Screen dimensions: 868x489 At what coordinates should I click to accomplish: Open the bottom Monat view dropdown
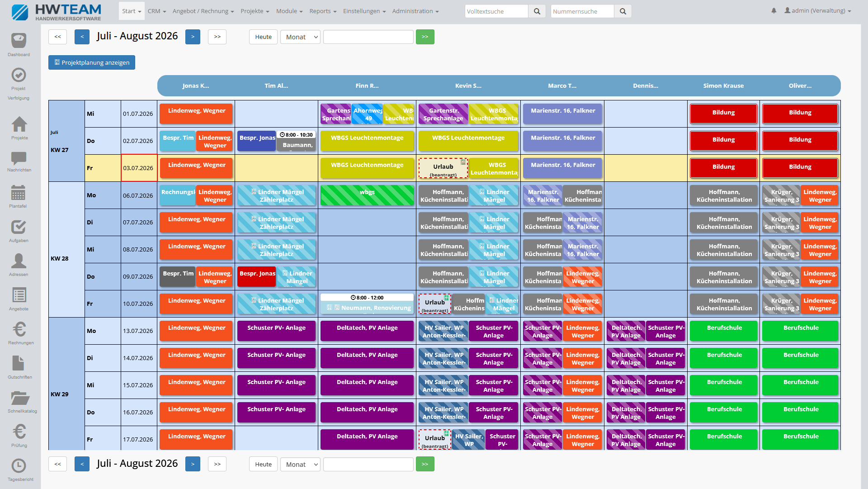pyautogui.click(x=300, y=464)
